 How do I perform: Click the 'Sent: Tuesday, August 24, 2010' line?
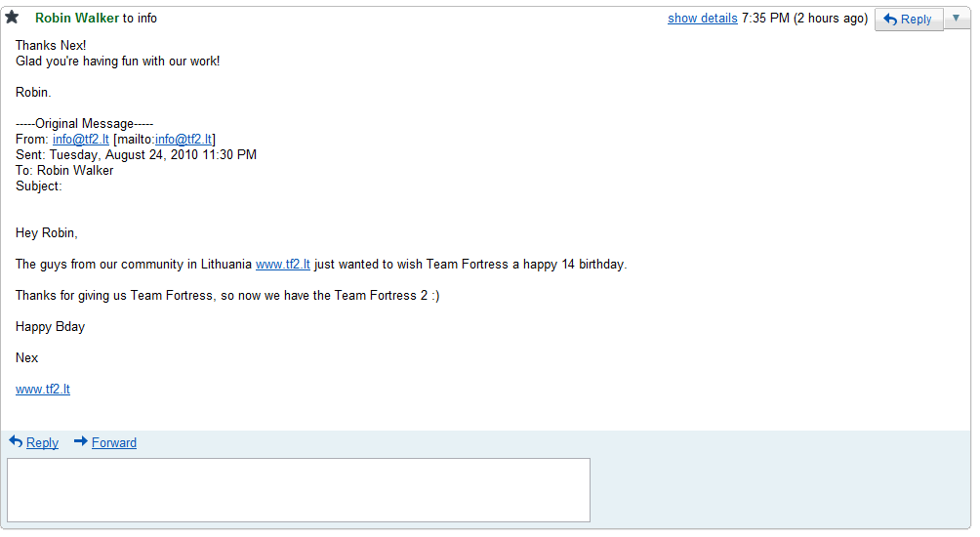137,155
